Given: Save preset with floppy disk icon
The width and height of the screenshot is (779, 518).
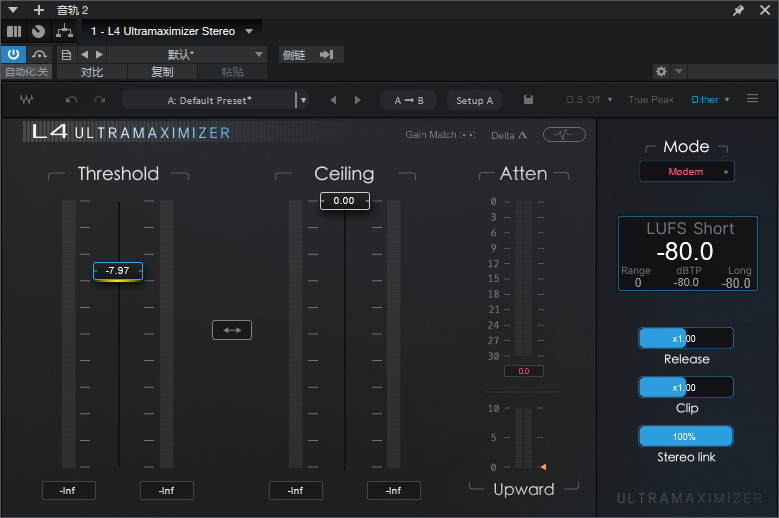Looking at the screenshot, I should (x=528, y=100).
